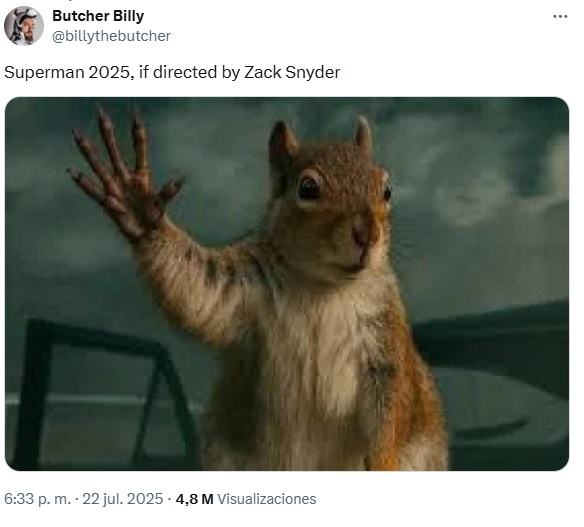Click the squirrel's dark eye in the photo

(310, 188)
